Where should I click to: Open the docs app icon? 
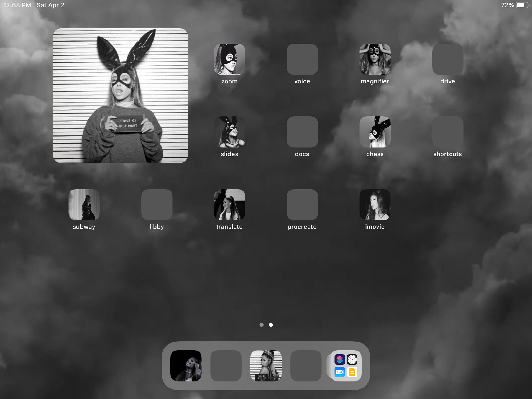(x=302, y=132)
